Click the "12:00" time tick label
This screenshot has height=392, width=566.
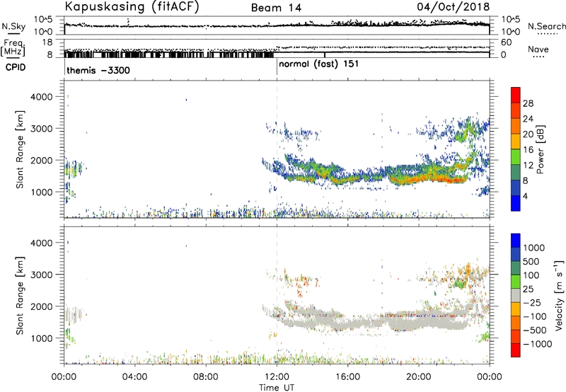[x=277, y=377]
